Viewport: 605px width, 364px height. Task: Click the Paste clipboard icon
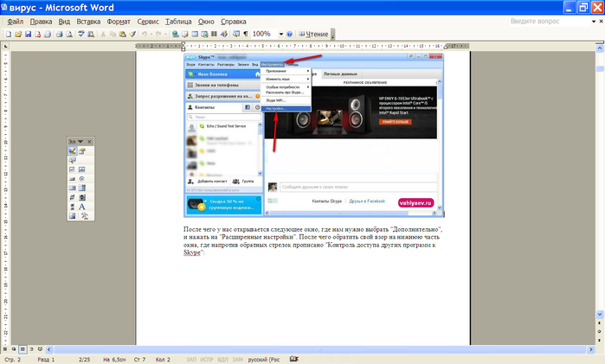123,35
